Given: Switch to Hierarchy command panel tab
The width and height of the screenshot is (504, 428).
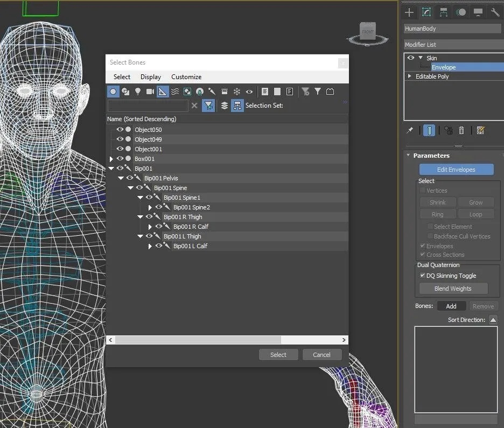Looking at the screenshot, I should [444, 12].
